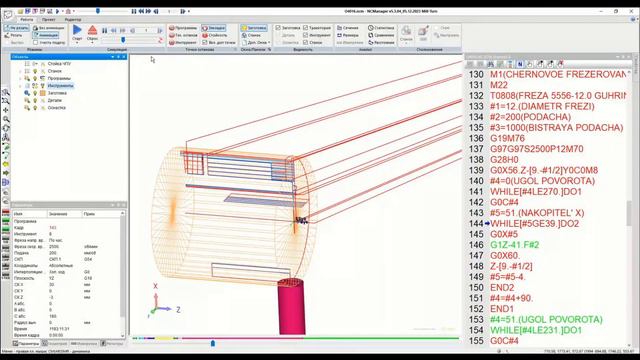This screenshot has height=360, width=640.
Task: Click the Анимация mode button
Action: coord(45,35)
